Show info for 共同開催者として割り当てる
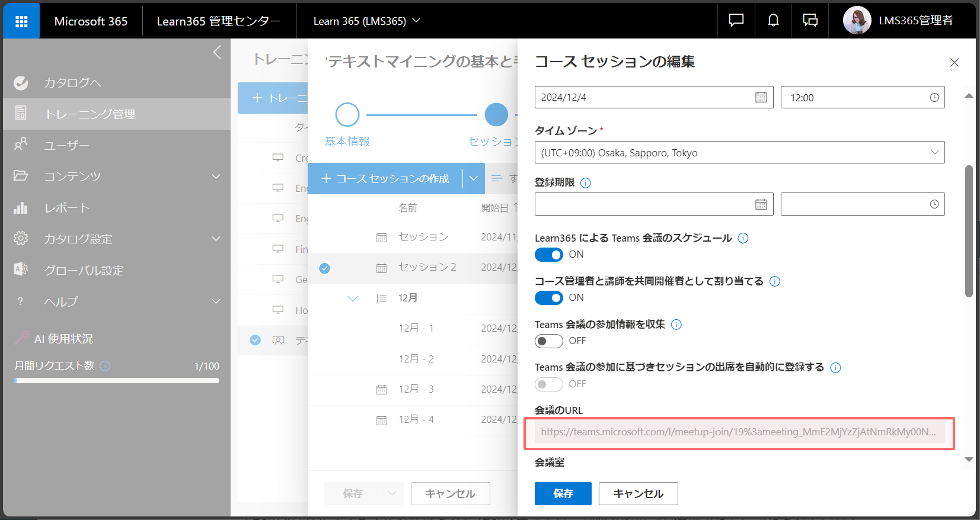This screenshot has width=980, height=520. [775, 281]
